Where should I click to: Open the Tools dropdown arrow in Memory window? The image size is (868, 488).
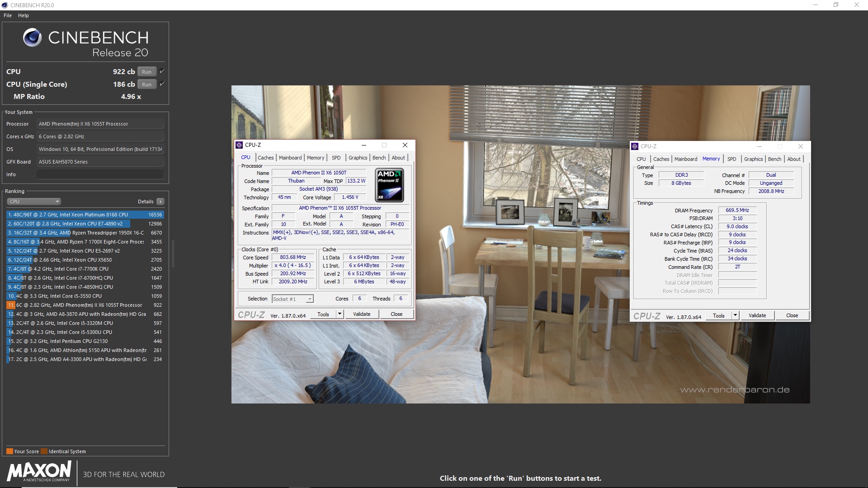(735, 315)
